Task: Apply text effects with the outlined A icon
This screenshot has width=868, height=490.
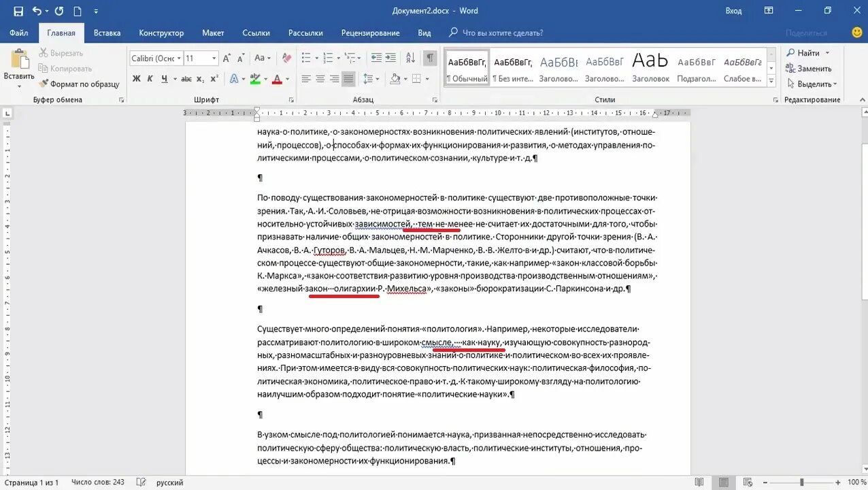Action: pos(234,79)
